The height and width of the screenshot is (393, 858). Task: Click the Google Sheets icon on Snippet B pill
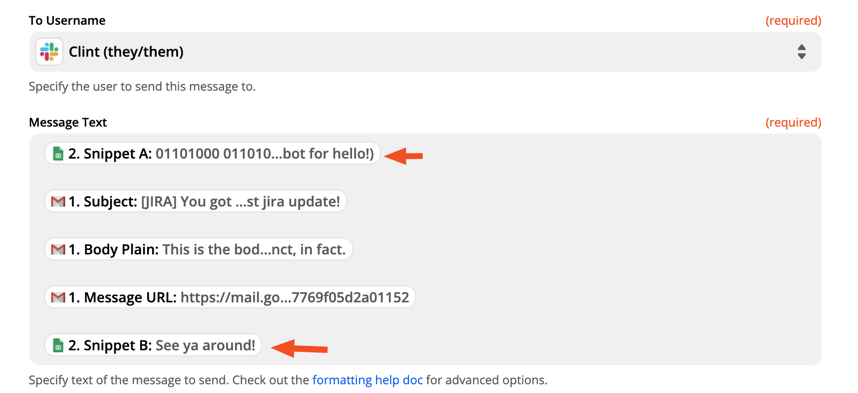click(58, 345)
